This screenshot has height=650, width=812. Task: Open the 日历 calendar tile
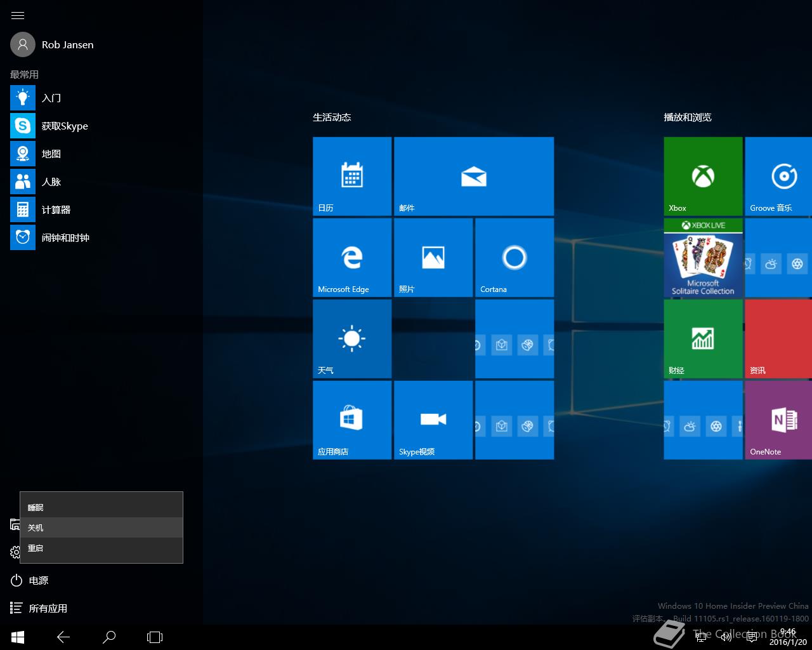point(352,176)
